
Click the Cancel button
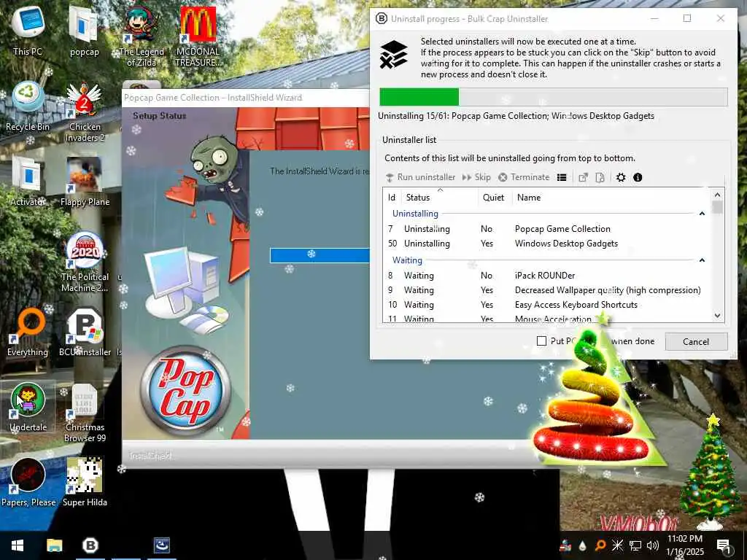point(696,341)
